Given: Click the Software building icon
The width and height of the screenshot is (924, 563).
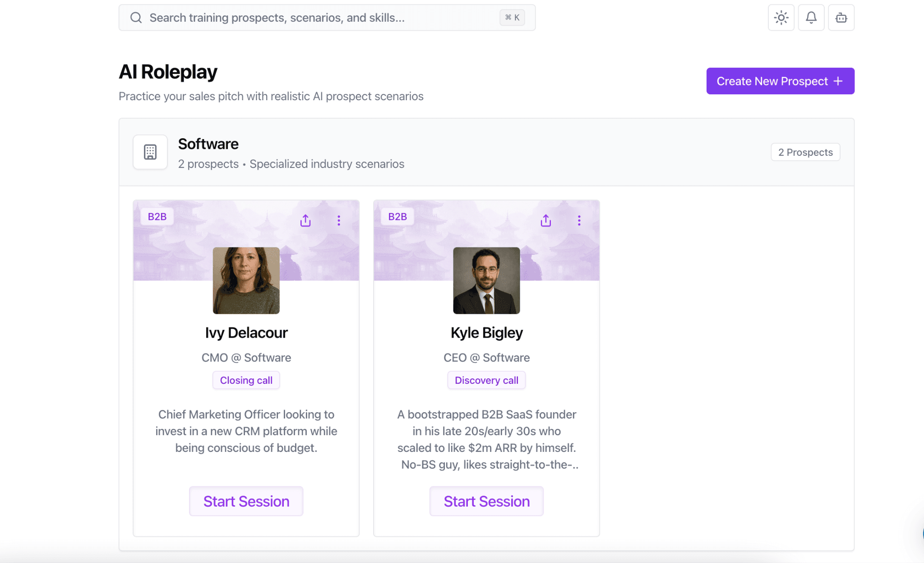Looking at the screenshot, I should tap(150, 152).
